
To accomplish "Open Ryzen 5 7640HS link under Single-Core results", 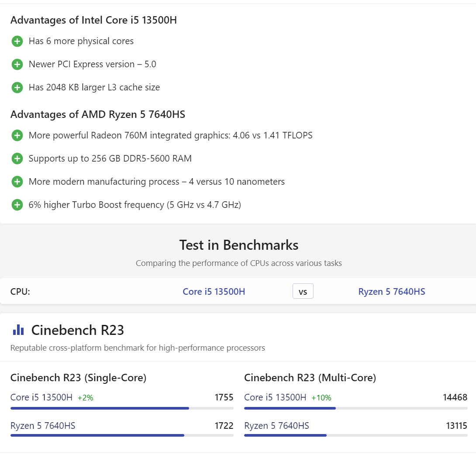I will point(43,426).
